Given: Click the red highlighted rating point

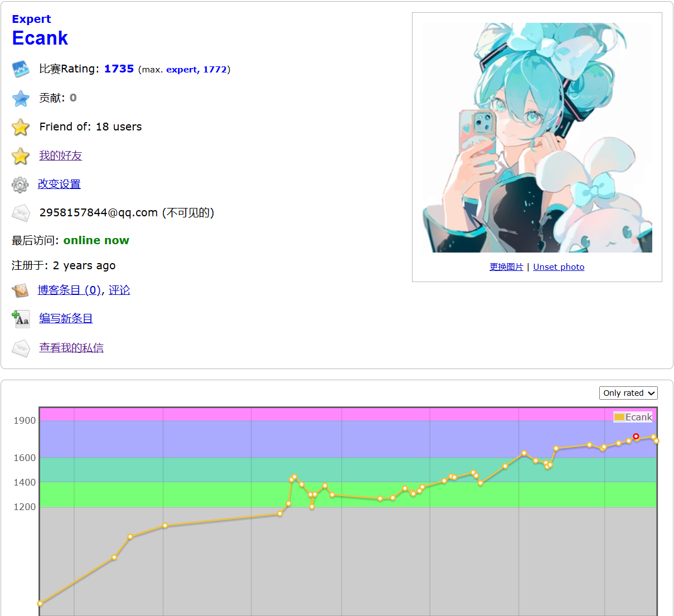Looking at the screenshot, I should click(x=636, y=436).
